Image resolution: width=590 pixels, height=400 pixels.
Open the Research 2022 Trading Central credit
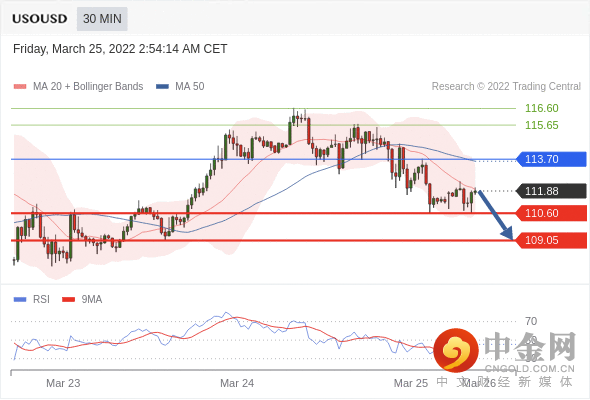click(506, 87)
